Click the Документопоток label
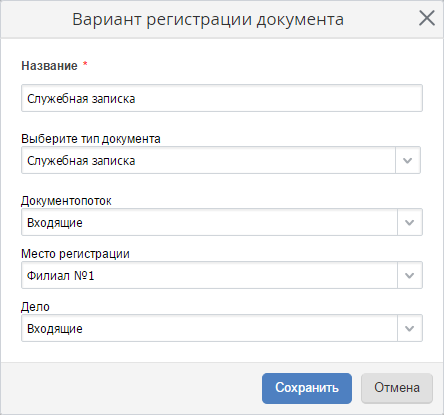444x415 pixels. click(66, 201)
